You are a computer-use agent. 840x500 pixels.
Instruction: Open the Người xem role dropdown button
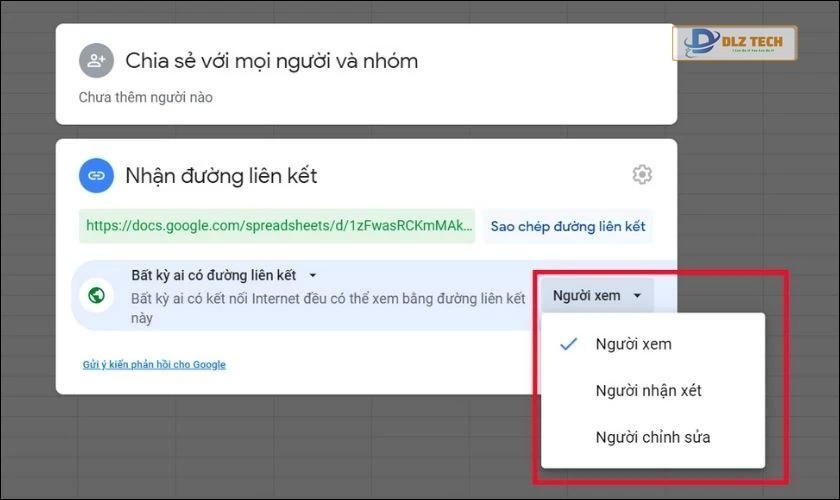(x=597, y=295)
